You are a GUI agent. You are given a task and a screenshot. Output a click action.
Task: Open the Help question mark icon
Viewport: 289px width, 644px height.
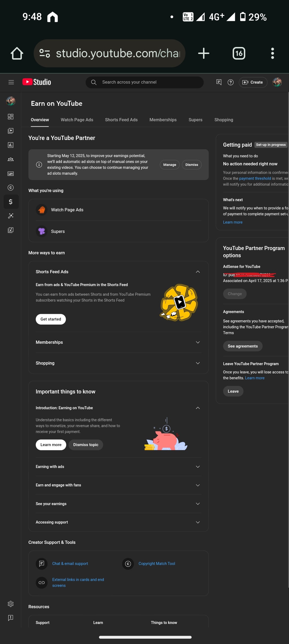(231, 82)
